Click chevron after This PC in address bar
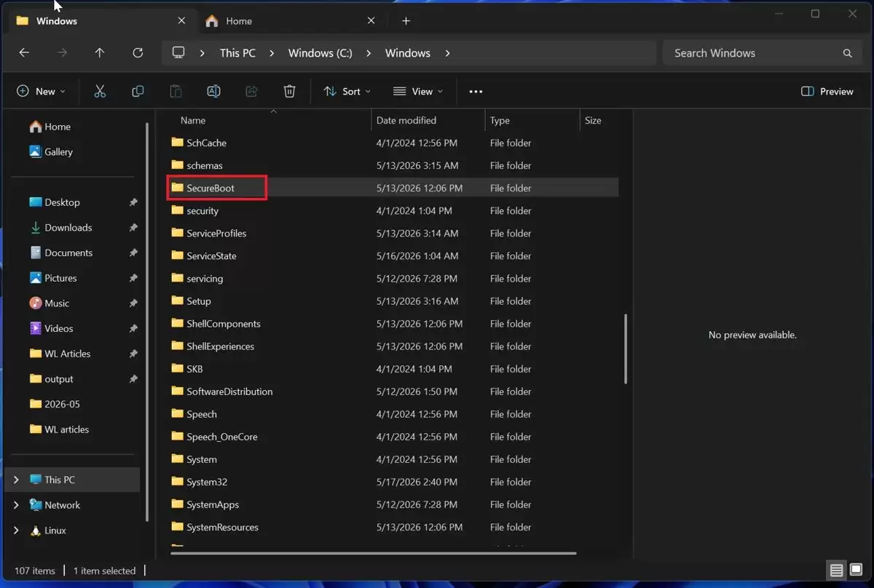The image size is (874, 588). pyautogui.click(x=272, y=53)
